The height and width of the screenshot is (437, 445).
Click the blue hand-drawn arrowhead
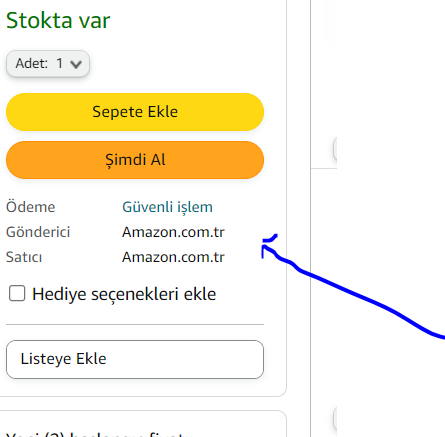pyautogui.click(x=268, y=246)
